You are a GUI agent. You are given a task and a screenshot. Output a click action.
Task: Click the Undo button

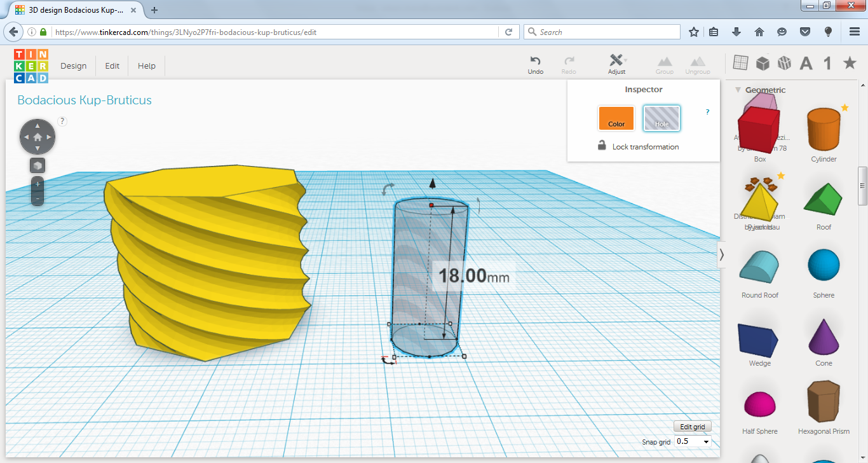pyautogui.click(x=536, y=65)
